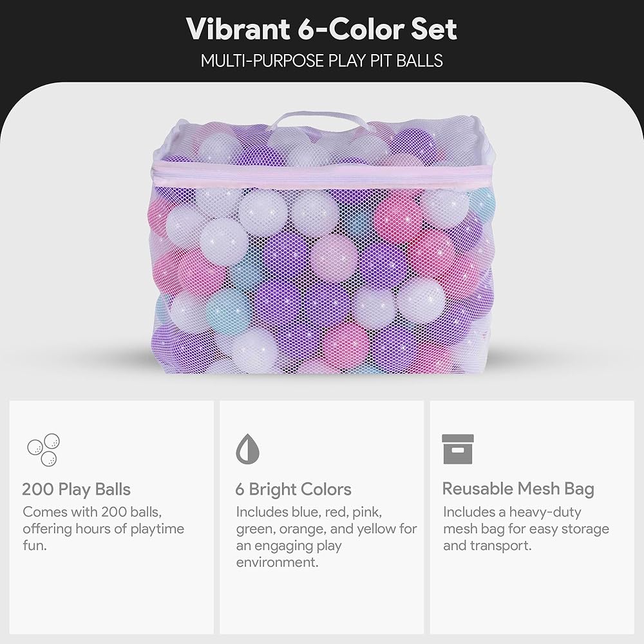Image resolution: width=644 pixels, height=644 pixels.
Task: Click the three play balls icon
Action: pyautogui.click(x=43, y=450)
